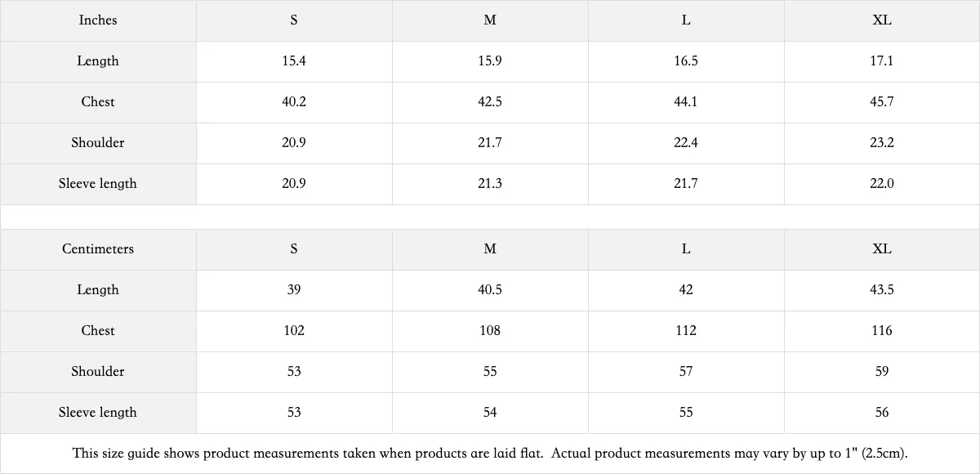
Task: Click the 17.1 length value
Action: [882, 61]
